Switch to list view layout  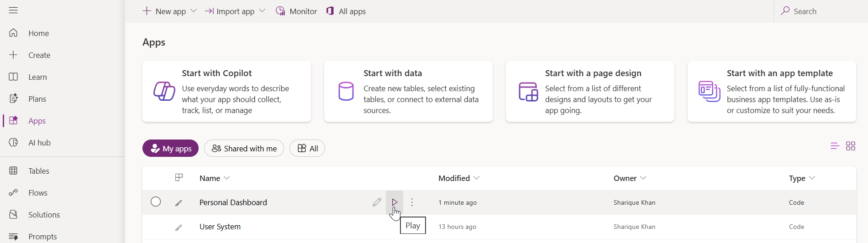click(x=834, y=146)
